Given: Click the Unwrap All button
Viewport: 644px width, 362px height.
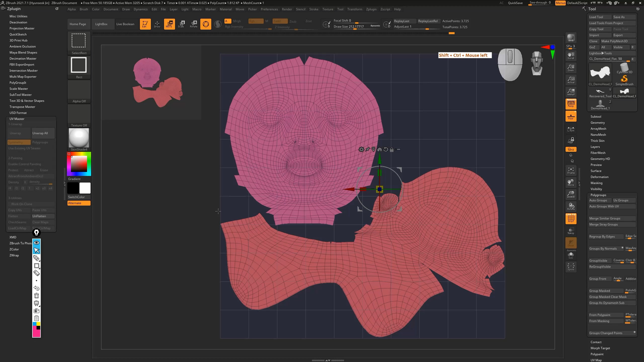Looking at the screenshot, I should click(x=43, y=133).
